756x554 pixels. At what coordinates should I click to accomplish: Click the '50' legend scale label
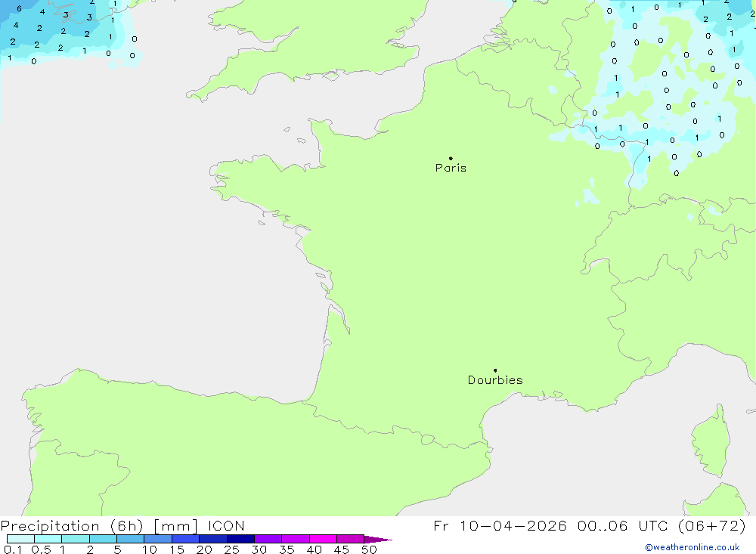369,549
